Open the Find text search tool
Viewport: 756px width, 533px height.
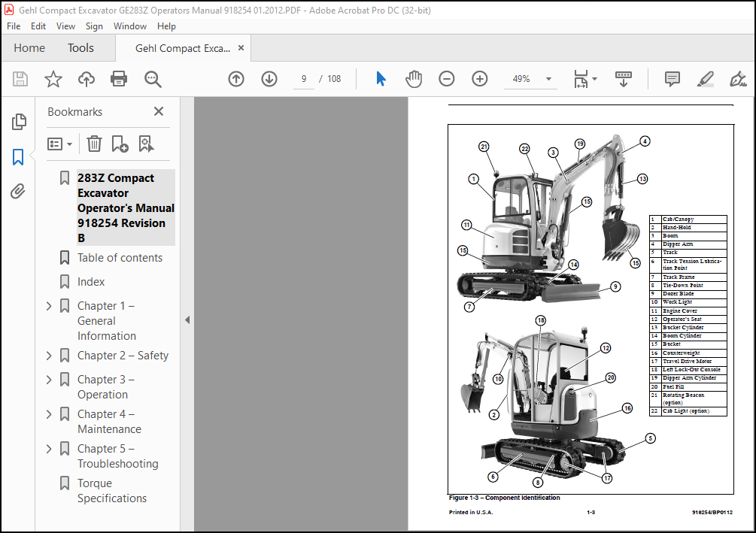(153, 79)
